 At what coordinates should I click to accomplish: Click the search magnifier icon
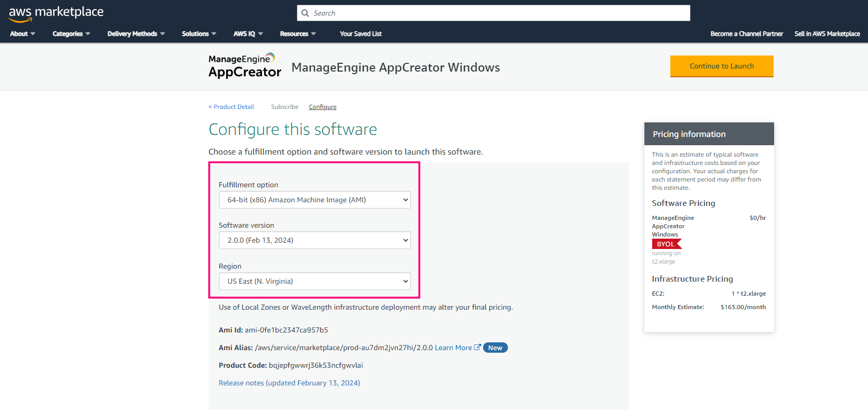pos(305,13)
